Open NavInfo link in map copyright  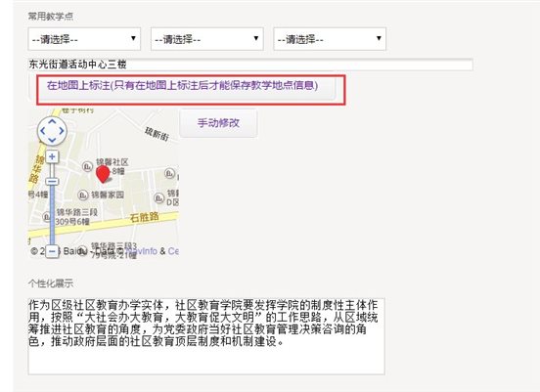coord(142,251)
